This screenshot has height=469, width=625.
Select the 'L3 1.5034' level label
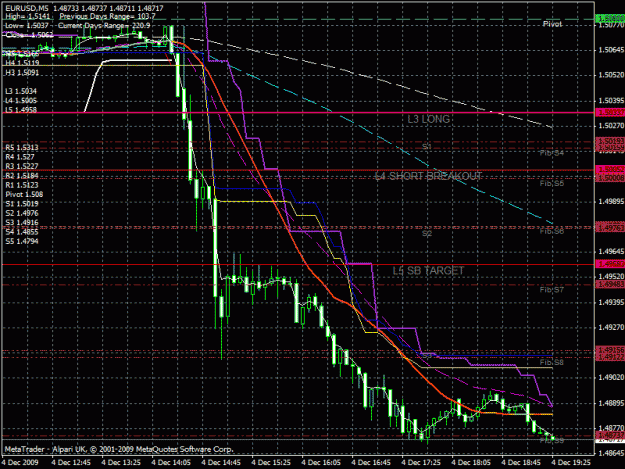(21, 91)
